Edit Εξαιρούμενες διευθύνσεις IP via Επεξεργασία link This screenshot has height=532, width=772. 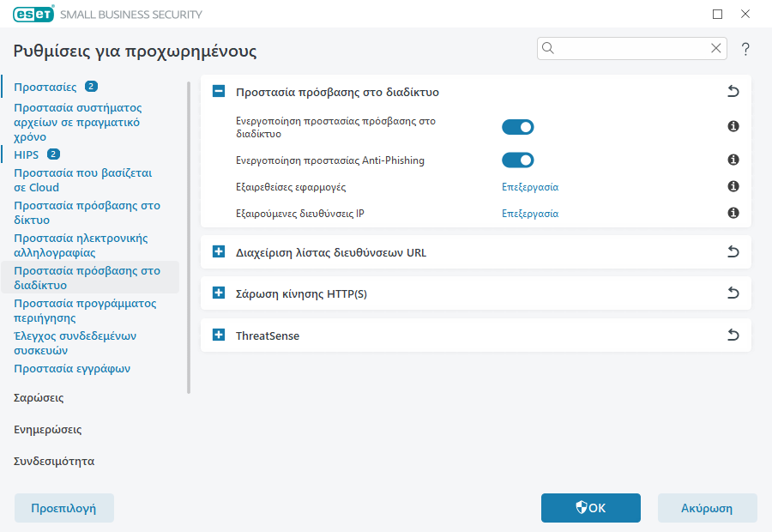(530, 214)
